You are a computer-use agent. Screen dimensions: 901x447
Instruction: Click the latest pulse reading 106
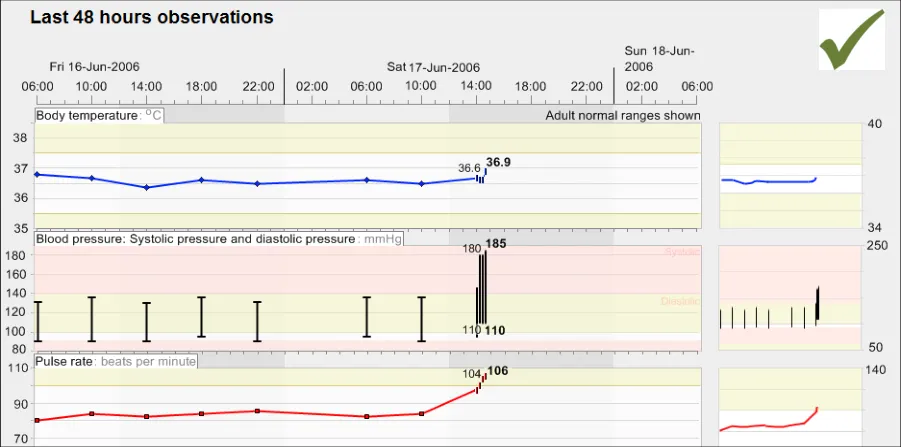pyautogui.click(x=498, y=371)
